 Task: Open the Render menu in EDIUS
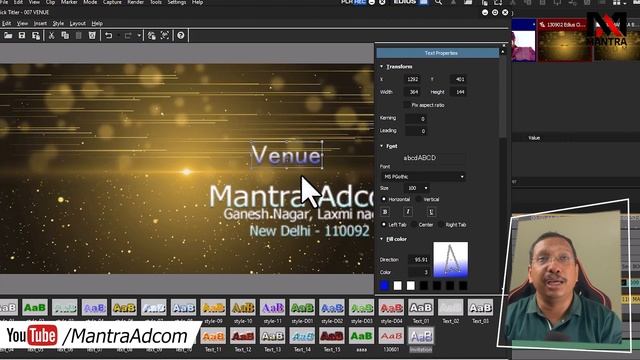(135, 2)
